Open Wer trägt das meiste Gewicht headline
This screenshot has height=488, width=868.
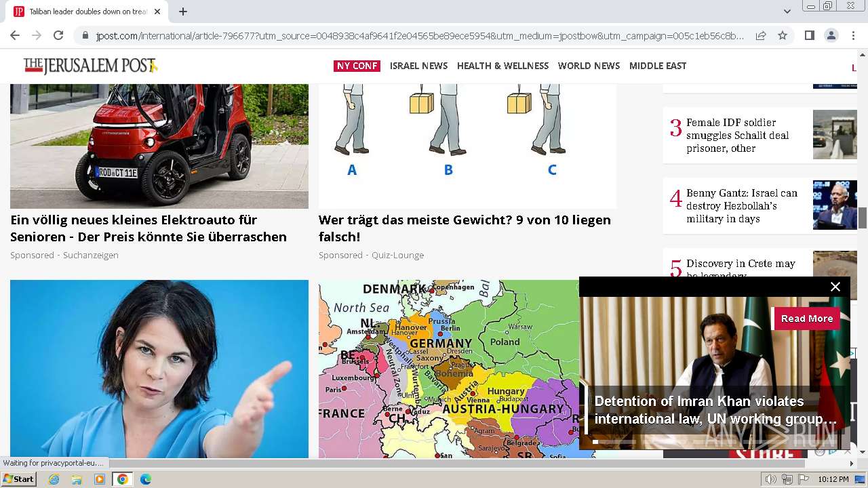point(465,228)
